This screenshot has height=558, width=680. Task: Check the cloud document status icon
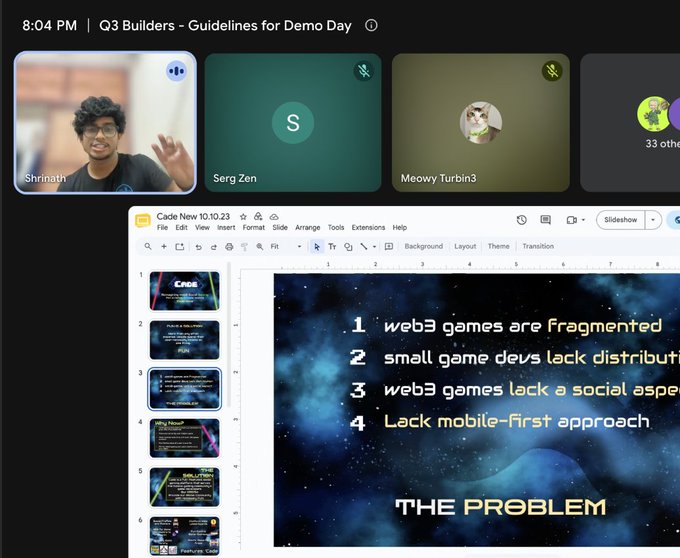click(x=274, y=216)
